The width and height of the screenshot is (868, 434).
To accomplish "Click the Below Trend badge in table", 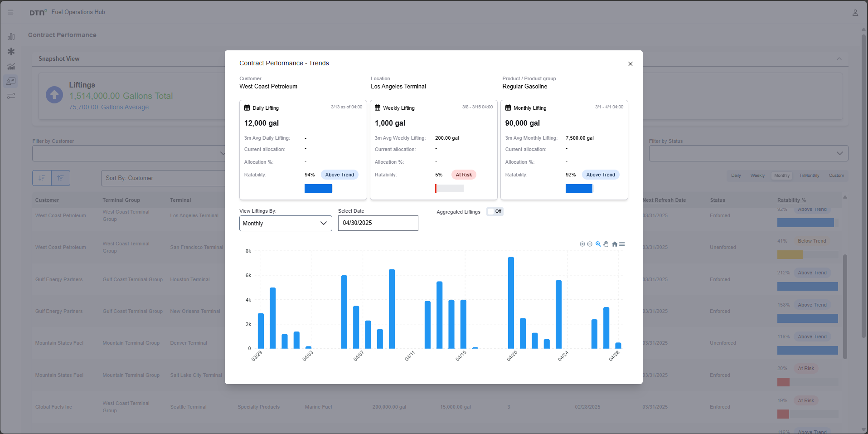I will 812,241.
